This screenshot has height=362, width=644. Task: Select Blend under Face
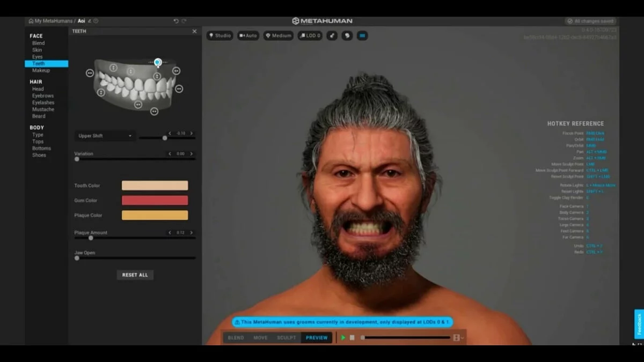(x=39, y=43)
